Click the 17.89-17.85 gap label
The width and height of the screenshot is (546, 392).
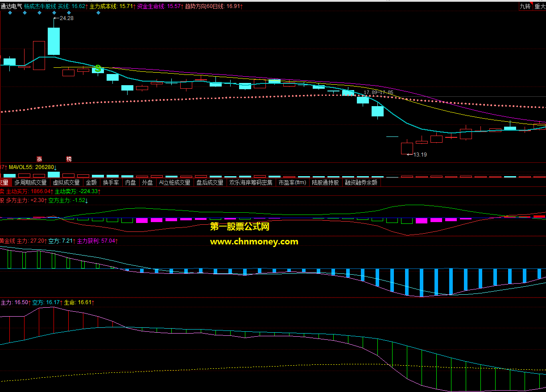(x=379, y=92)
